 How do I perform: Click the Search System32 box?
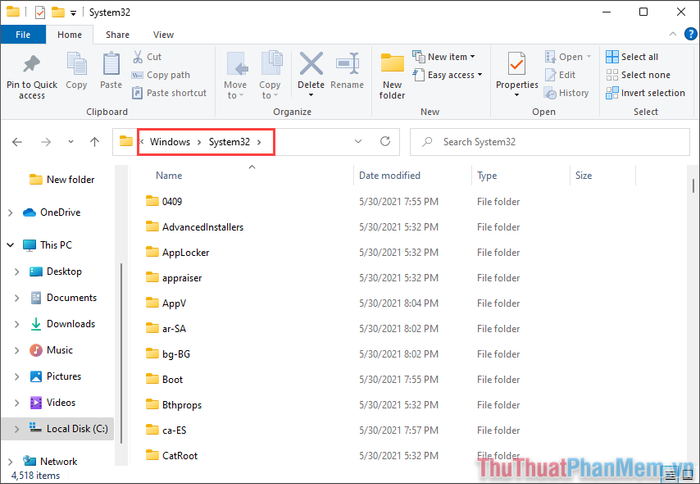click(550, 142)
